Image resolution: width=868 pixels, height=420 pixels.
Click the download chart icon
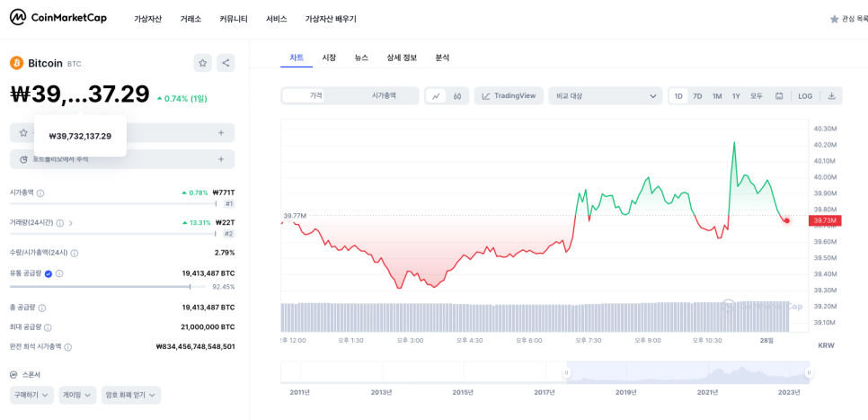[831, 96]
